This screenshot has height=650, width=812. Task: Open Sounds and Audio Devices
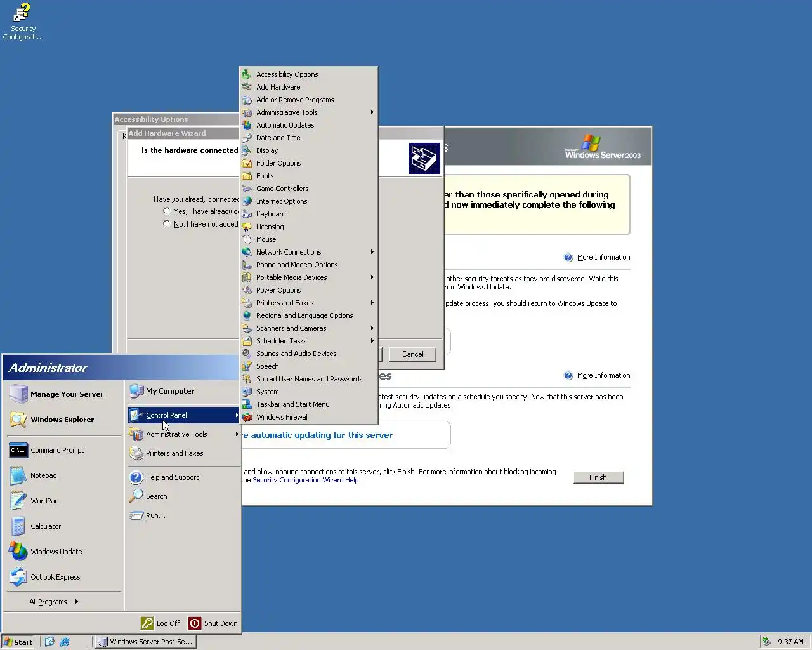tap(308, 354)
